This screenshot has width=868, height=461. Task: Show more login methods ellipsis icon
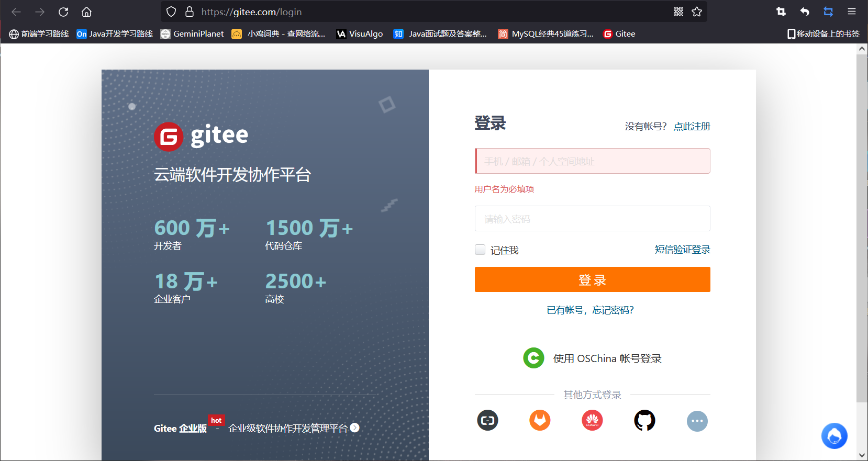click(x=697, y=421)
